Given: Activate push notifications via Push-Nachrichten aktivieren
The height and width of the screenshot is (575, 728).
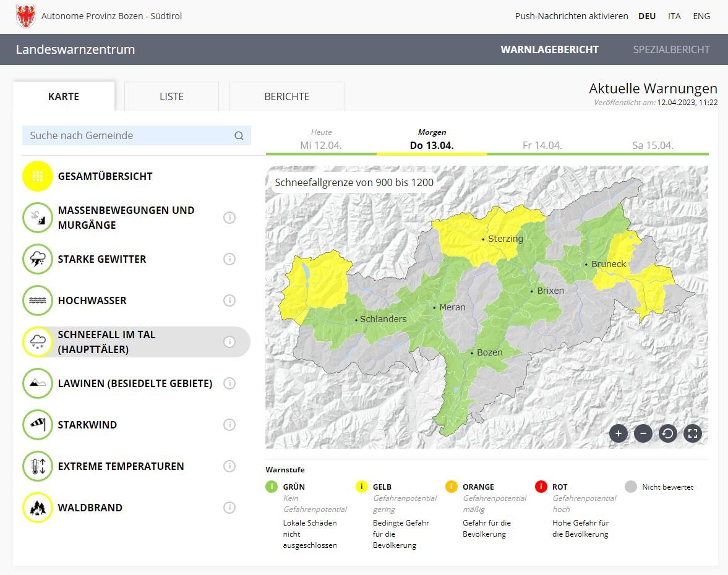Looking at the screenshot, I should [570, 16].
